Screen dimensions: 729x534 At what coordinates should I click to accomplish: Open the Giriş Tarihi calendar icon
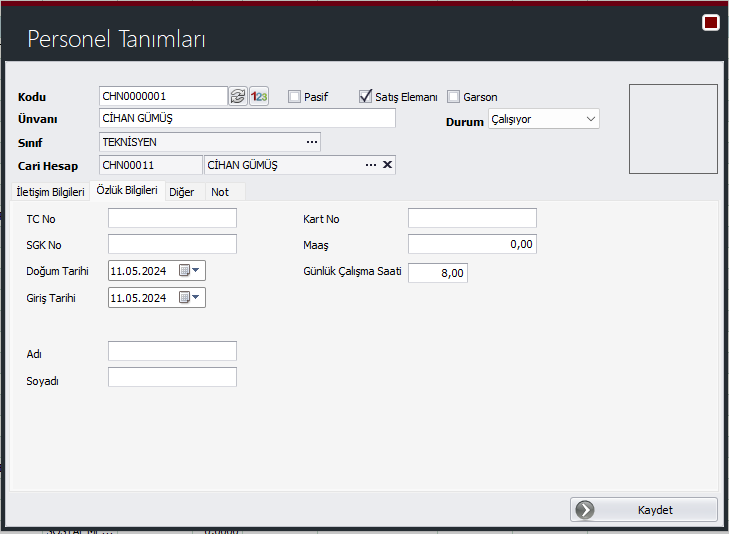[x=185, y=297]
